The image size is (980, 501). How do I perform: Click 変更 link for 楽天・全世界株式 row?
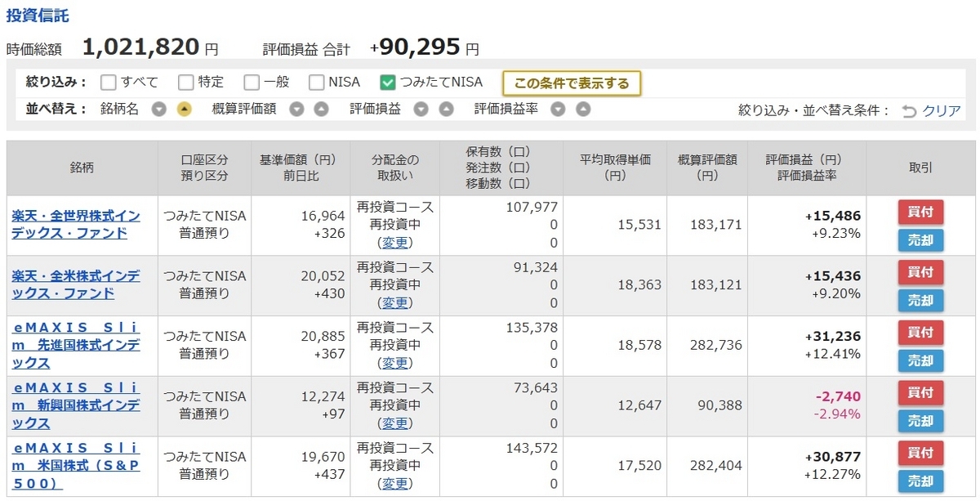pos(395,243)
